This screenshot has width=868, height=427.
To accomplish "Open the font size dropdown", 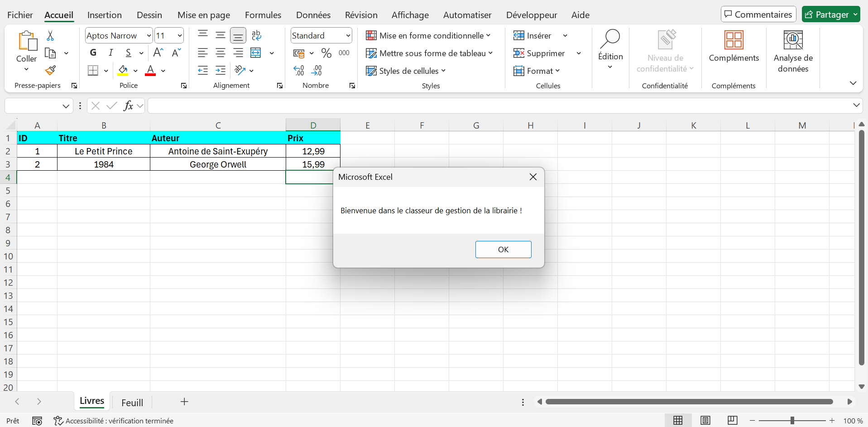I will click(x=180, y=35).
